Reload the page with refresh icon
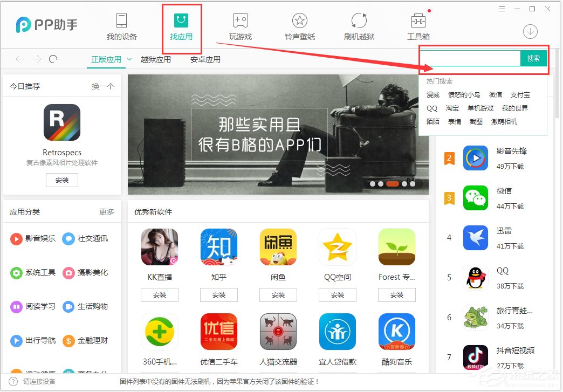The image size is (563, 392). (x=53, y=59)
